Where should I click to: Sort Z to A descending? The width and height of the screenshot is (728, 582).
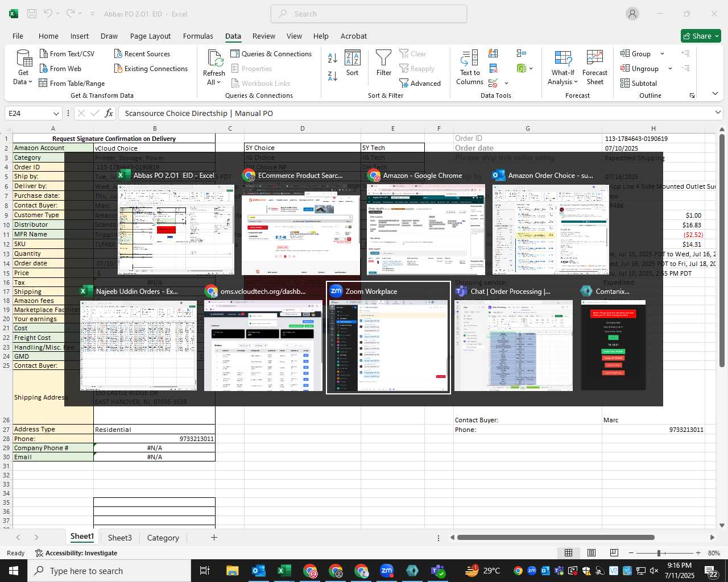[333, 76]
